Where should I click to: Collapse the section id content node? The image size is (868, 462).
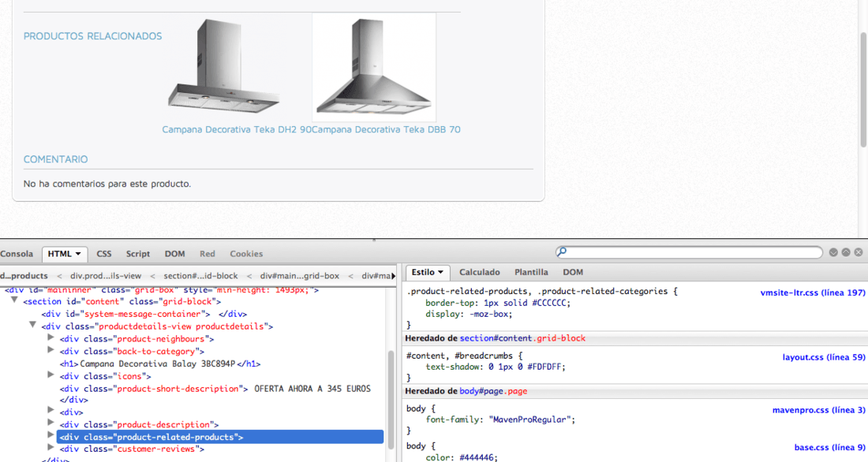(x=14, y=300)
